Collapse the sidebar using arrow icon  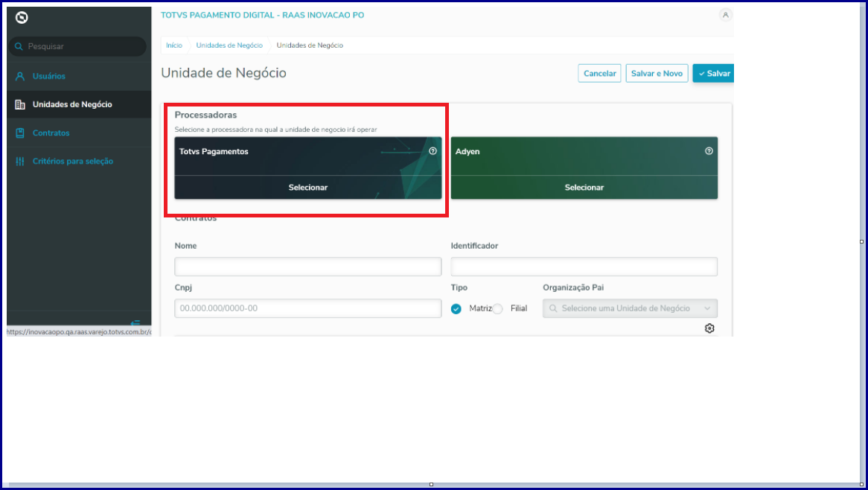(x=135, y=323)
